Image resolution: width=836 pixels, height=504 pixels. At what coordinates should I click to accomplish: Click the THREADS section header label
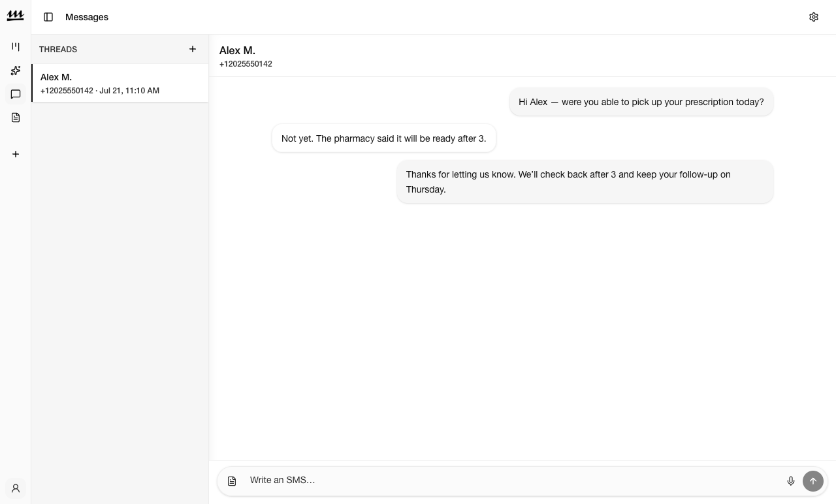(58, 50)
